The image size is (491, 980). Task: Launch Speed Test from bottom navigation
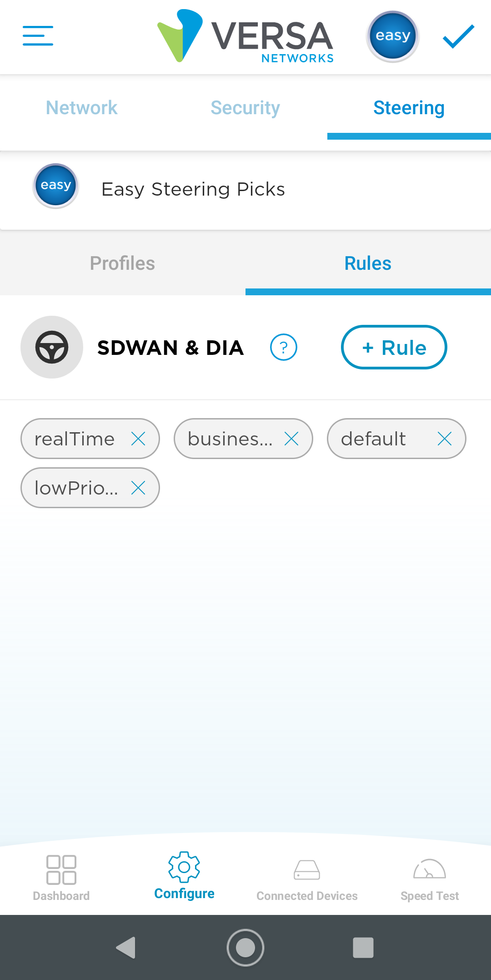tap(430, 878)
